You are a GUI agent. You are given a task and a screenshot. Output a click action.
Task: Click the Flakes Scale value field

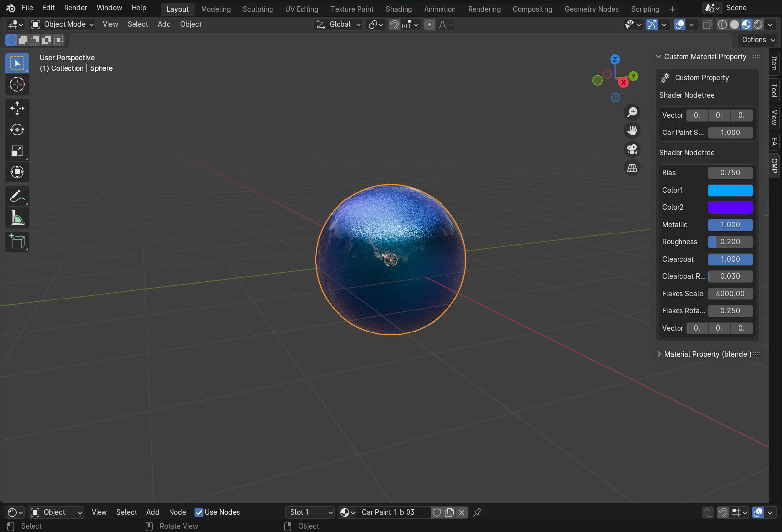tap(730, 294)
